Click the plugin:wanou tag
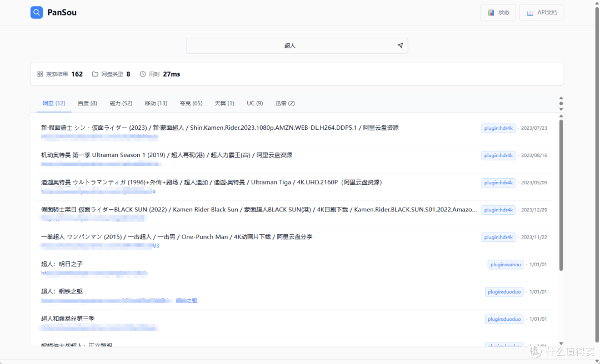The image size is (600, 364). 506,265
